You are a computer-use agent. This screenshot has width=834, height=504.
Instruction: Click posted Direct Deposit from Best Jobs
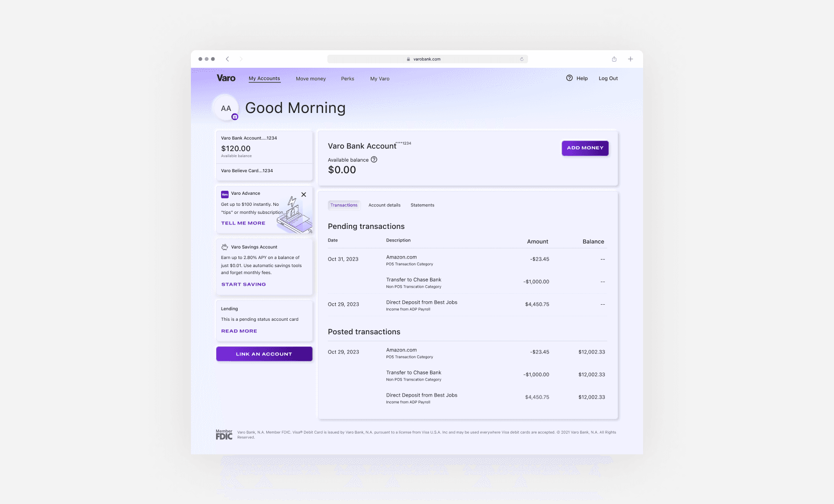[422, 395]
